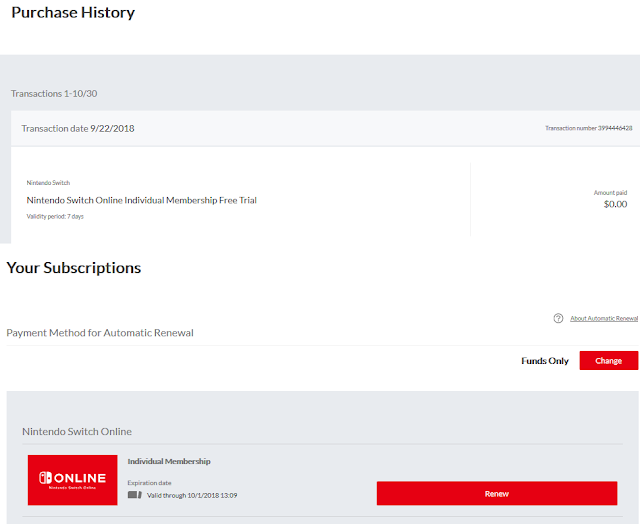Screen dimensions: 640x524
Task: Click Transactions 1-10/30 text
Action: click(x=54, y=93)
